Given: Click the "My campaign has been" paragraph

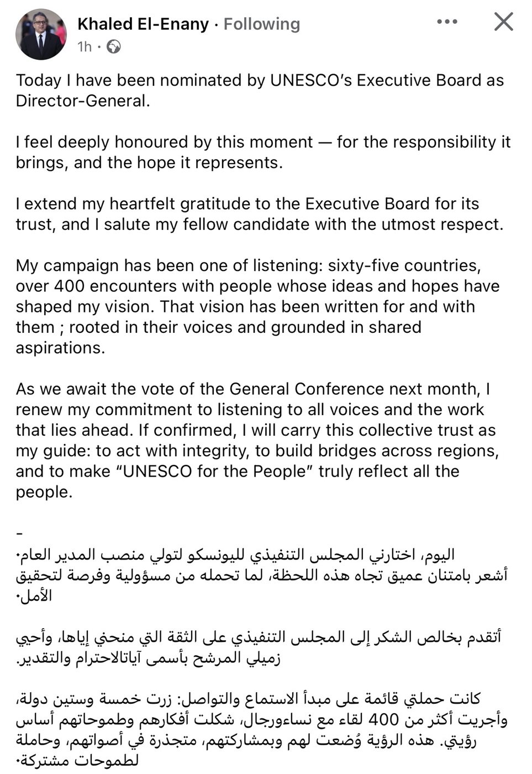Looking at the screenshot, I should coord(257,306).
